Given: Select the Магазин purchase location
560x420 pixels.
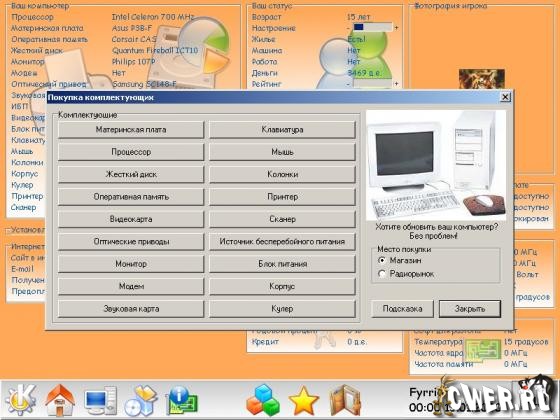Looking at the screenshot, I should pos(400,260).
